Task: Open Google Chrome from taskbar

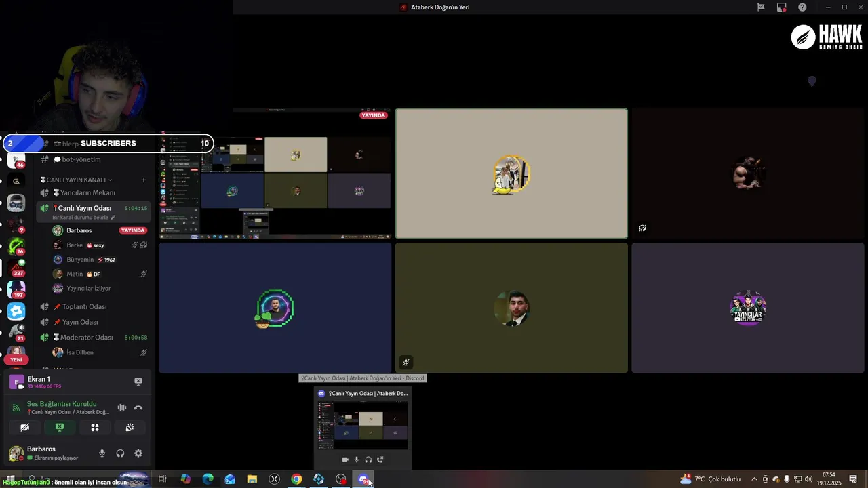Action: pyautogui.click(x=296, y=479)
